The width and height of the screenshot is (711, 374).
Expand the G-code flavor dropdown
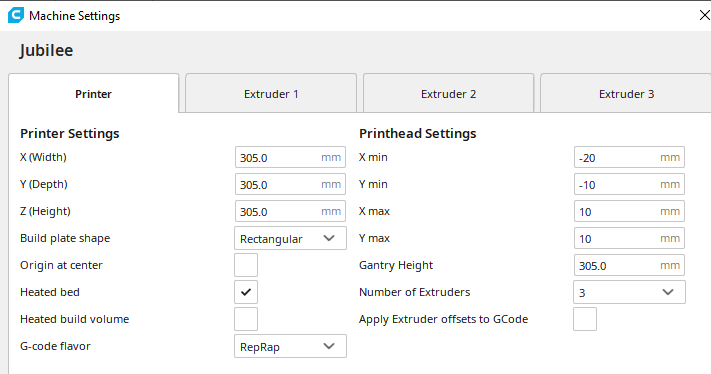point(290,346)
